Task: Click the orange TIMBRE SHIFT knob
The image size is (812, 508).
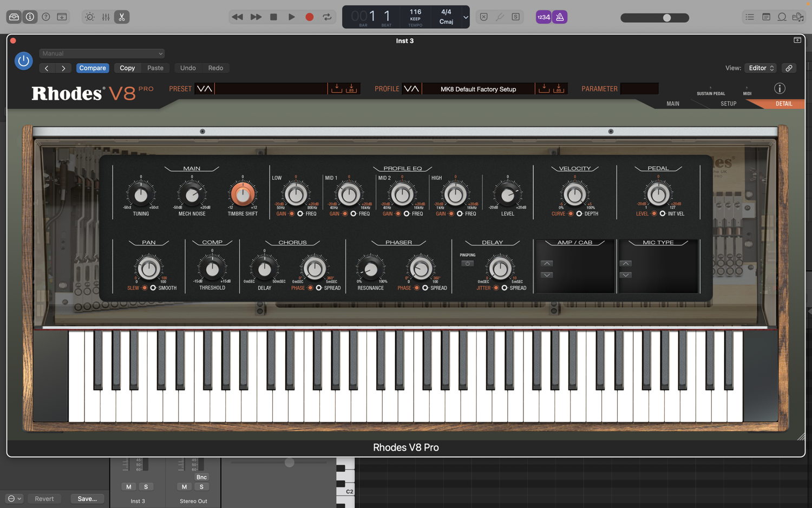Action: pos(243,194)
